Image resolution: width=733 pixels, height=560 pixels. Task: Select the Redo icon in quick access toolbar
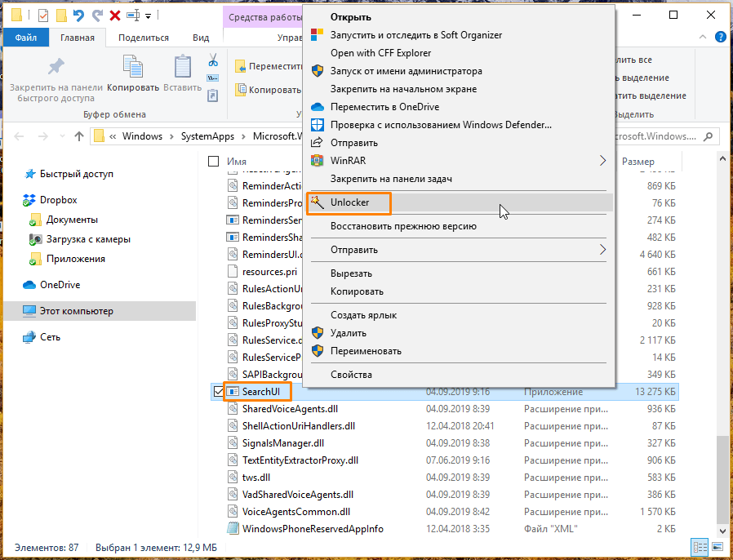coord(98,14)
